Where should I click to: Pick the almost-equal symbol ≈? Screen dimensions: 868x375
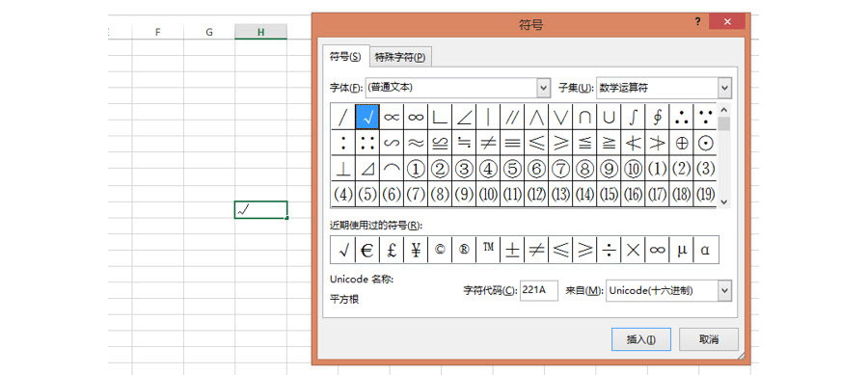pyautogui.click(x=416, y=143)
